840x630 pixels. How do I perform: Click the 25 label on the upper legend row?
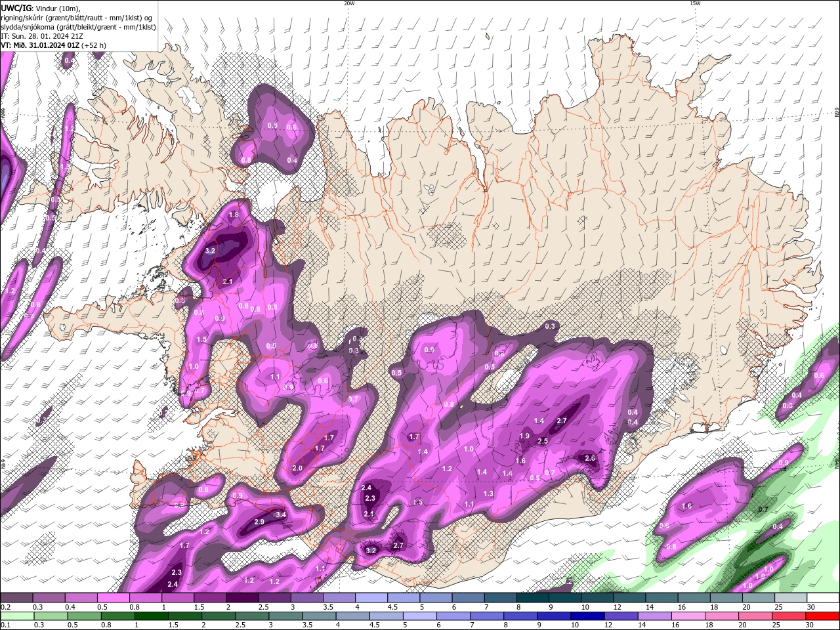click(x=778, y=607)
